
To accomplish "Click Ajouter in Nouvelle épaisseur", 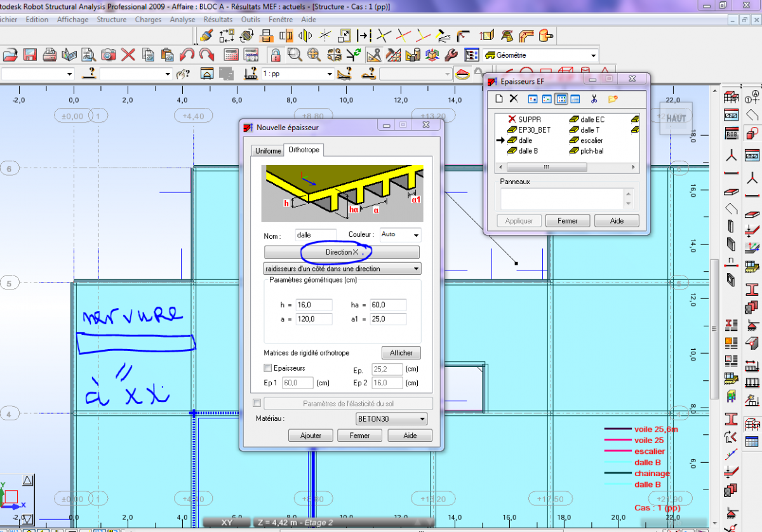I will 311,436.
